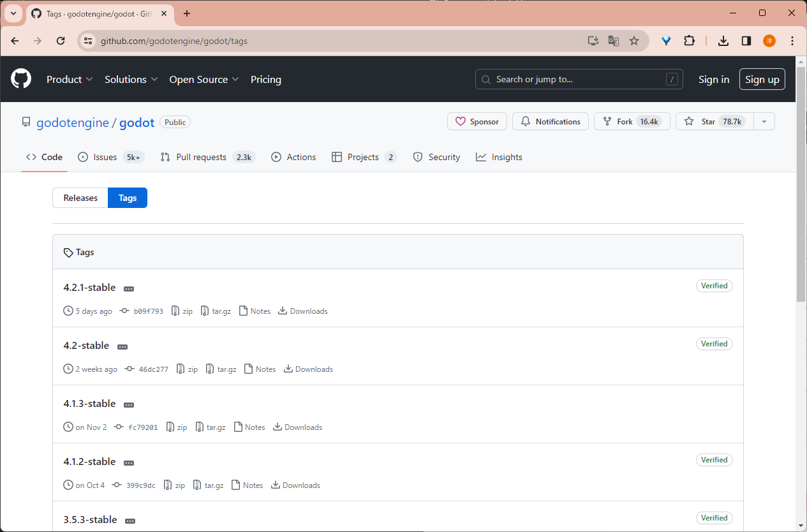
Task: Open the Star lists dropdown arrow
Action: coord(764,121)
